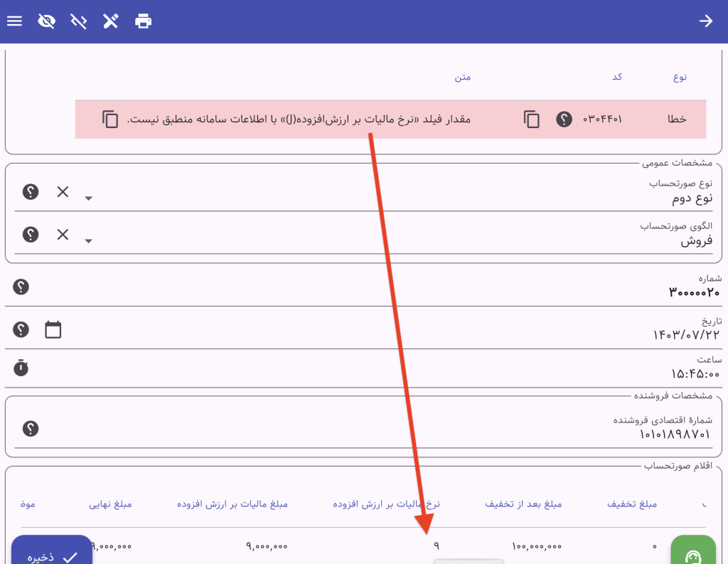
Task: Open the hamburger menu
Action: pos(14,21)
